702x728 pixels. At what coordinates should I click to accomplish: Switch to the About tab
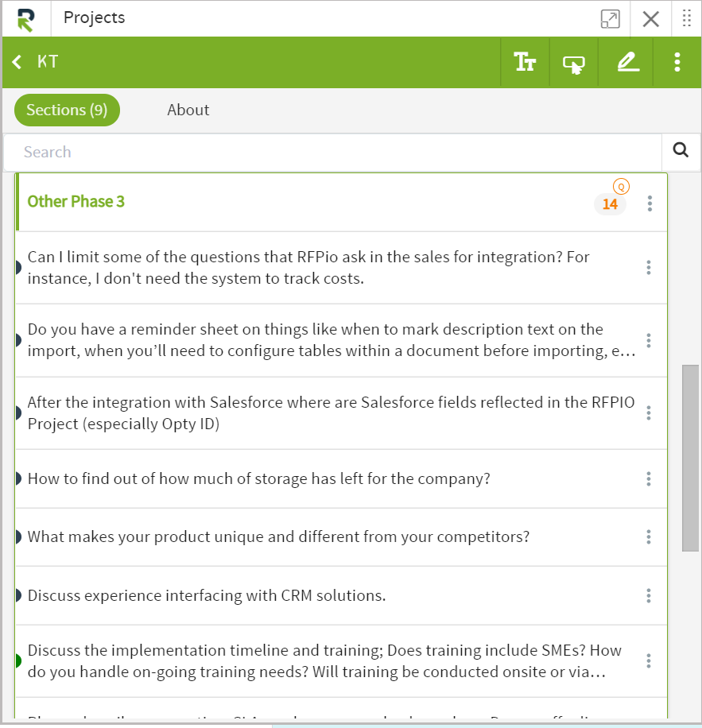[x=188, y=110]
